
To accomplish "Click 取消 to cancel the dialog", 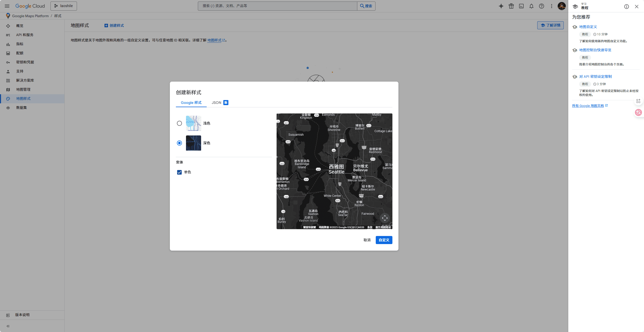I will [x=367, y=240].
